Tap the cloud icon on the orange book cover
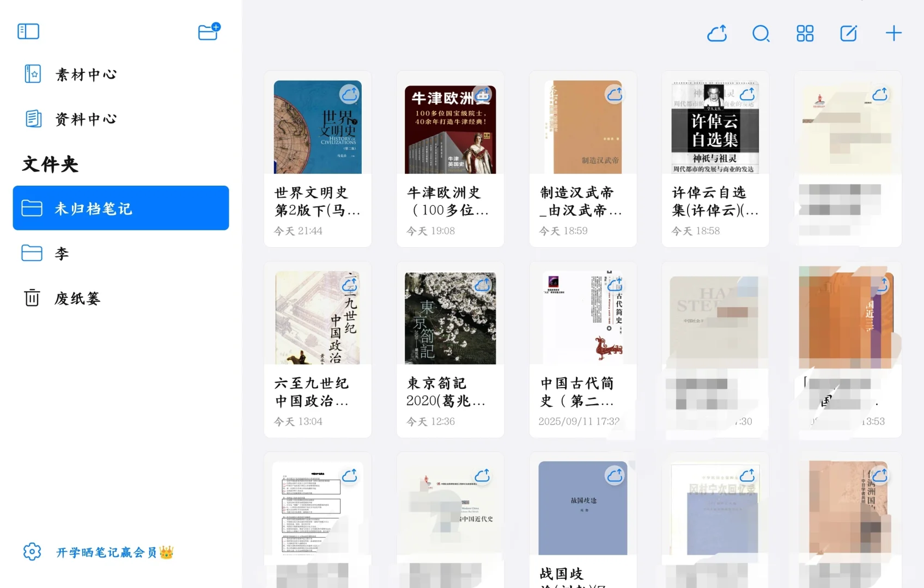Image resolution: width=924 pixels, height=588 pixels. coord(881,285)
